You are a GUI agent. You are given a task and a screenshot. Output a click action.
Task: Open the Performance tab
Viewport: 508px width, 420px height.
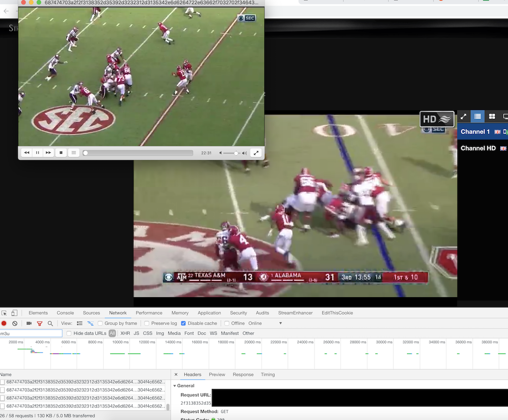[x=149, y=313]
